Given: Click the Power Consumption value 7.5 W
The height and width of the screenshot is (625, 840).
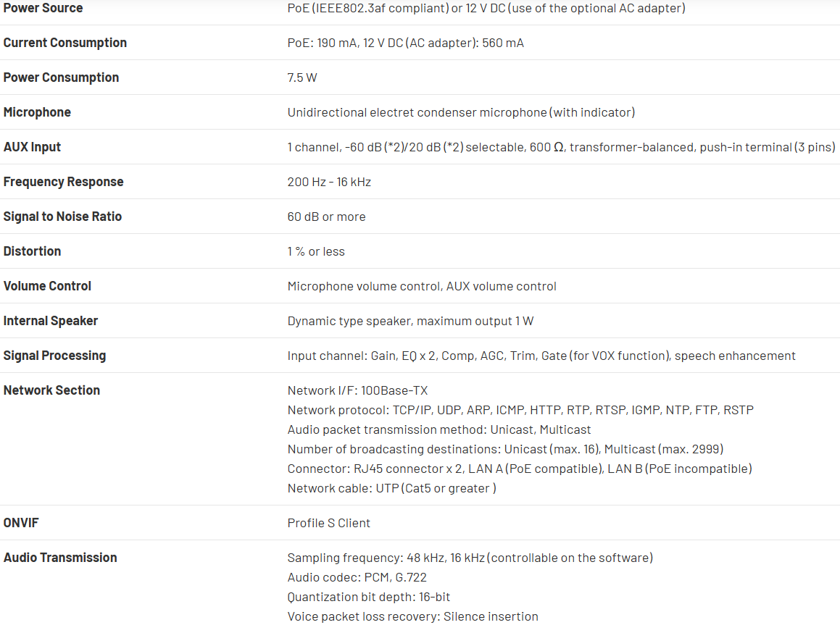Looking at the screenshot, I should point(302,77).
